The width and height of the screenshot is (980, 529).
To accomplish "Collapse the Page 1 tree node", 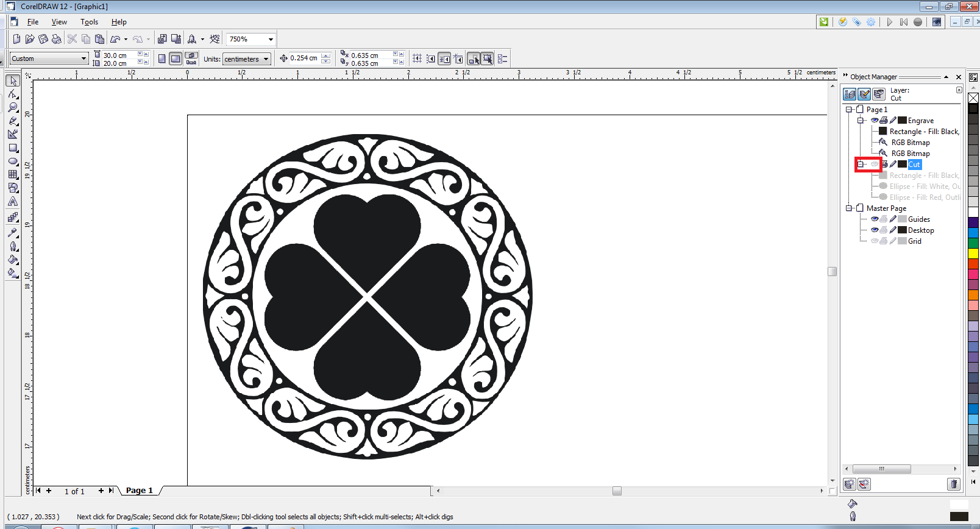I will pyautogui.click(x=849, y=110).
